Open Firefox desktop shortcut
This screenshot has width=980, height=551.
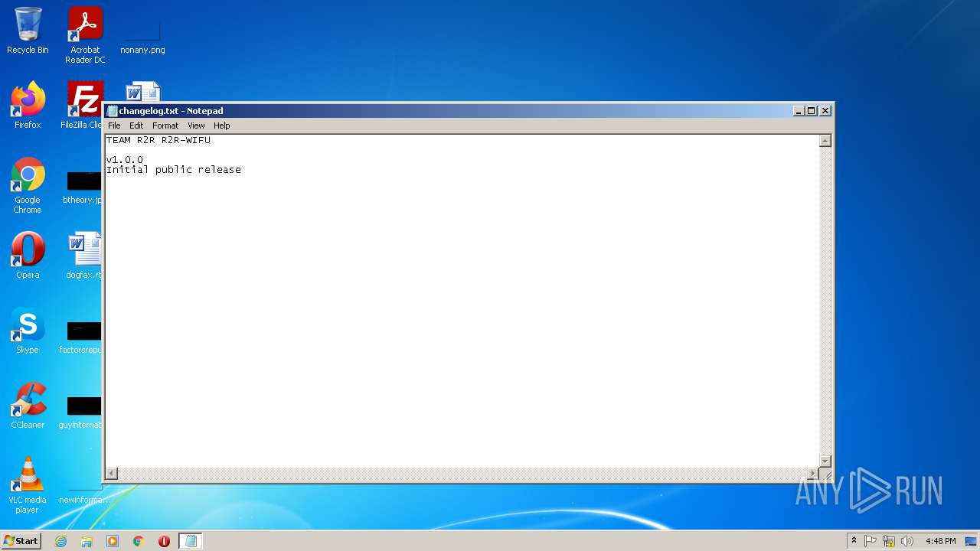pyautogui.click(x=28, y=106)
